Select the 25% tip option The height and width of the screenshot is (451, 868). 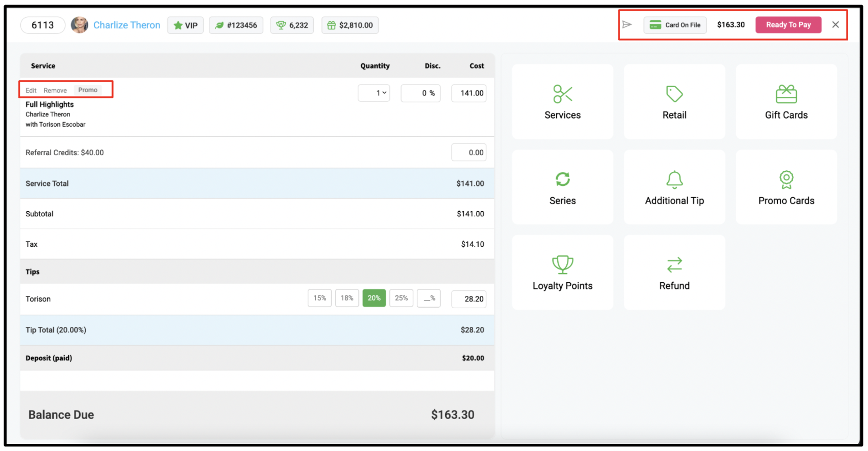[402, 298]
